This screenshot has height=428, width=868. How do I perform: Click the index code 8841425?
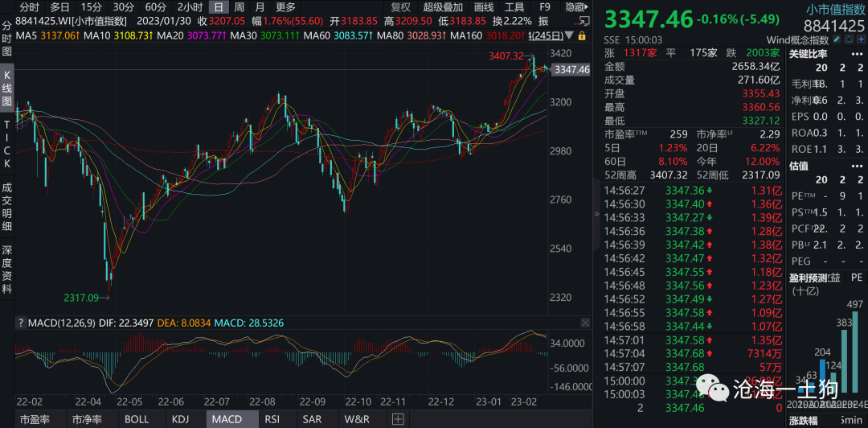coord(834,26)
